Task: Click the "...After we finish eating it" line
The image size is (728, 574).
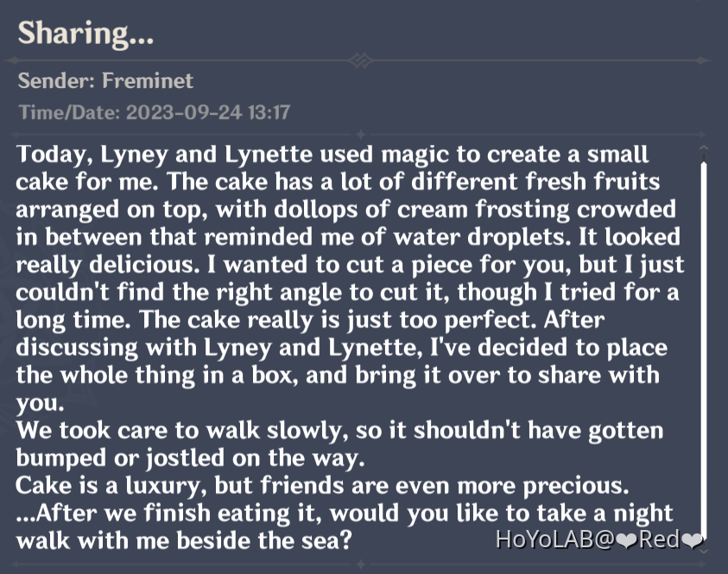Action: pyautogui.click(x=345, y=513)
